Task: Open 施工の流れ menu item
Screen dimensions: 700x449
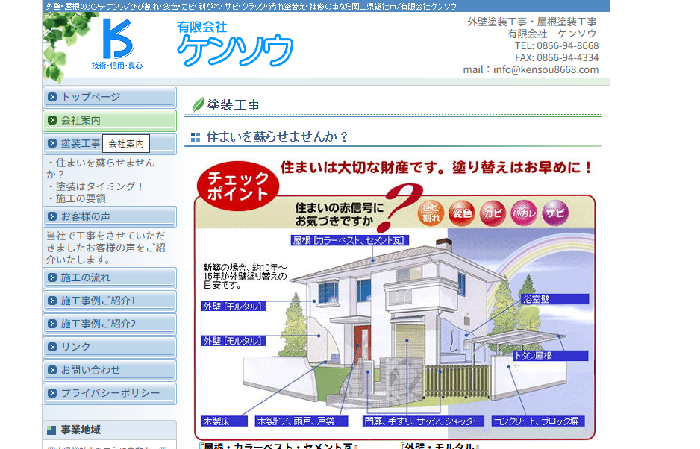Action: click(x=110, y=278)
